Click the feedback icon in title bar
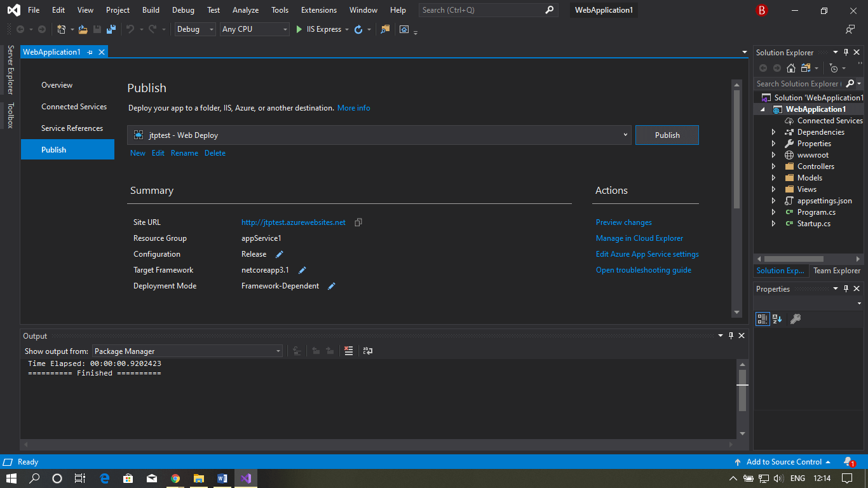 point(850,29)
